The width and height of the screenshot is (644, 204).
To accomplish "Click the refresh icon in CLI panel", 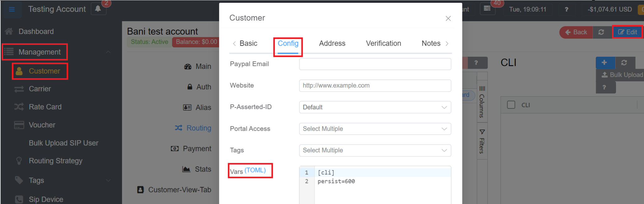I will click(x=624, y=63).
